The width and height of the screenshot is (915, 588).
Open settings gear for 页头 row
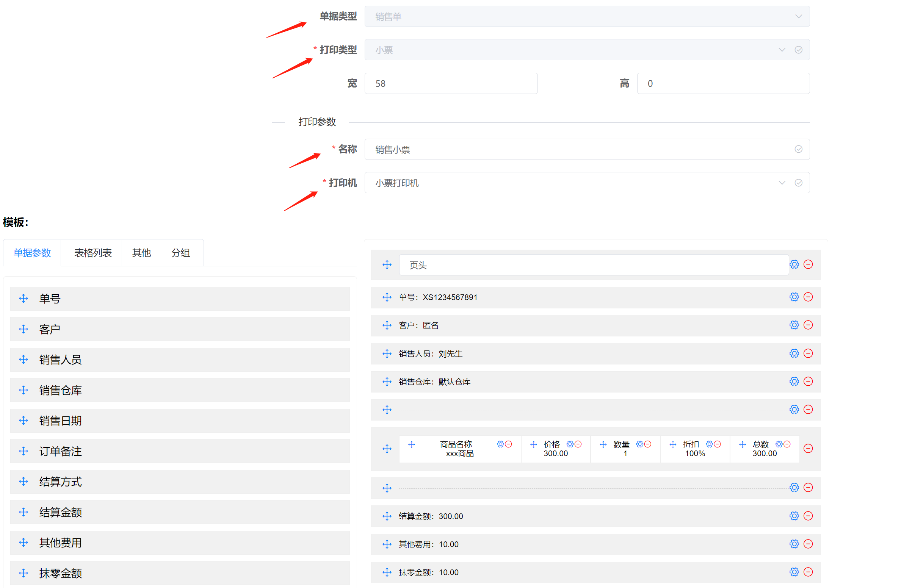click(794, 264)
